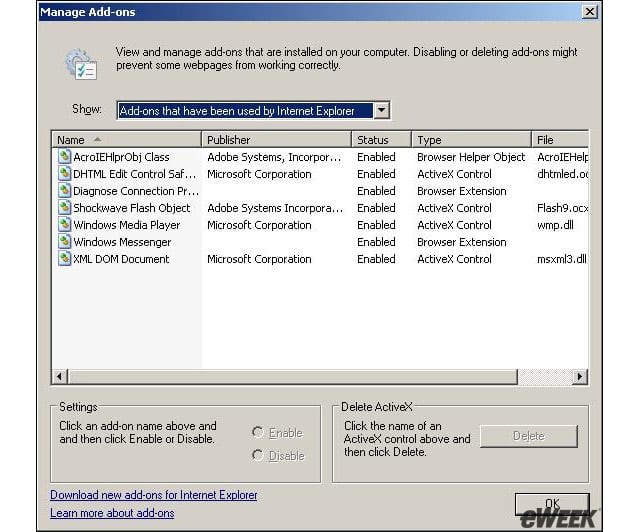
Task: Click the Manage Add-ons gear checklist icon
Action: pyautogui.click(x=81, y=64)
